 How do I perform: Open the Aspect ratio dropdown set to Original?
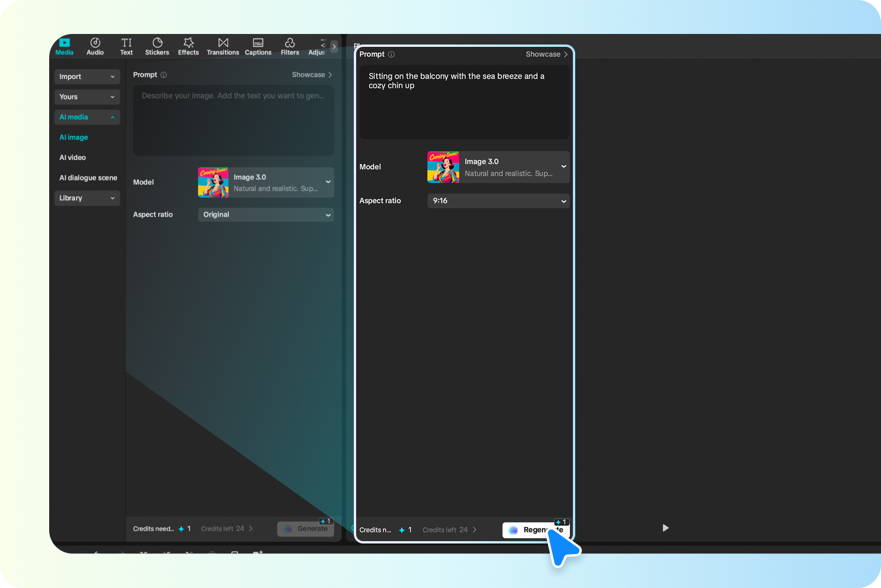pos(265,214)
